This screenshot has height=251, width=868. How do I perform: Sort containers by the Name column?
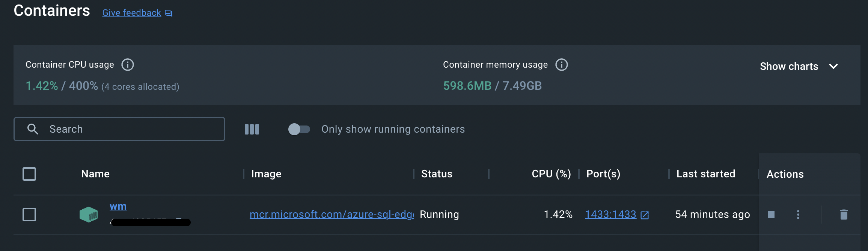click(95, 174)
